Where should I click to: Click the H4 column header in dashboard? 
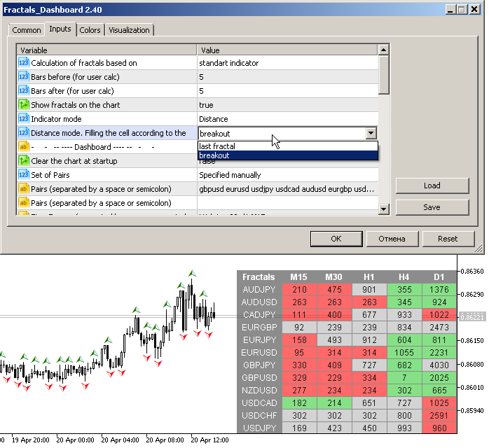click(404, 277)
